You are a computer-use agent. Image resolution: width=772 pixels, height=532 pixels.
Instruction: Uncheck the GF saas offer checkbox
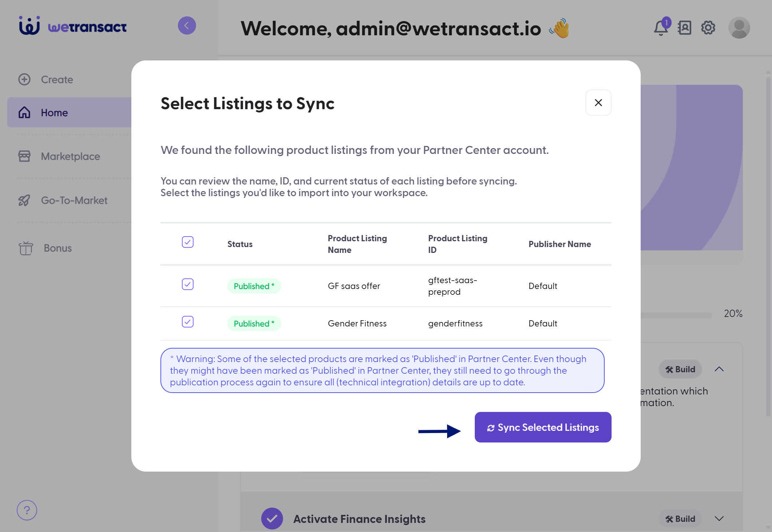(x=188, y=284)
